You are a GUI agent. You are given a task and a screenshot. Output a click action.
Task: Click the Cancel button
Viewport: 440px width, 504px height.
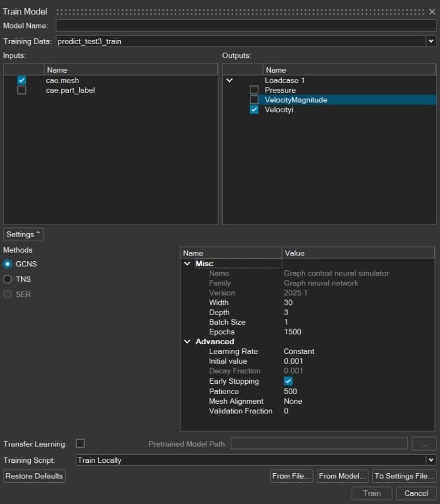click(x=416, y=493)
